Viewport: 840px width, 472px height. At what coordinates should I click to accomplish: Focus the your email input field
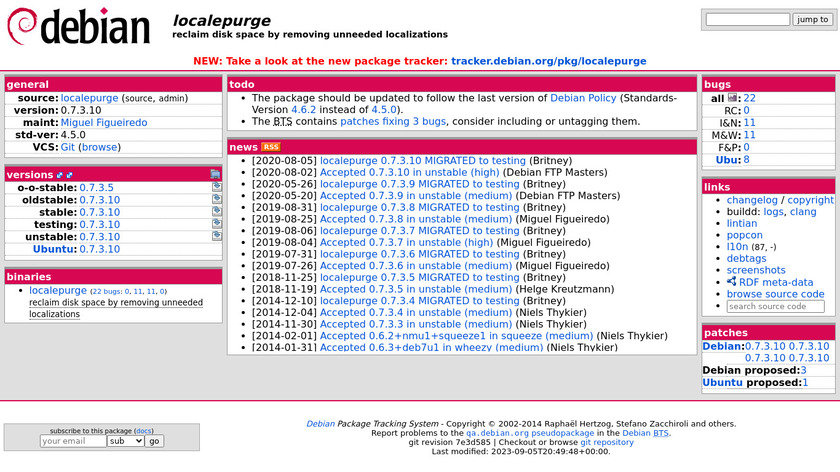click(73, 441)
